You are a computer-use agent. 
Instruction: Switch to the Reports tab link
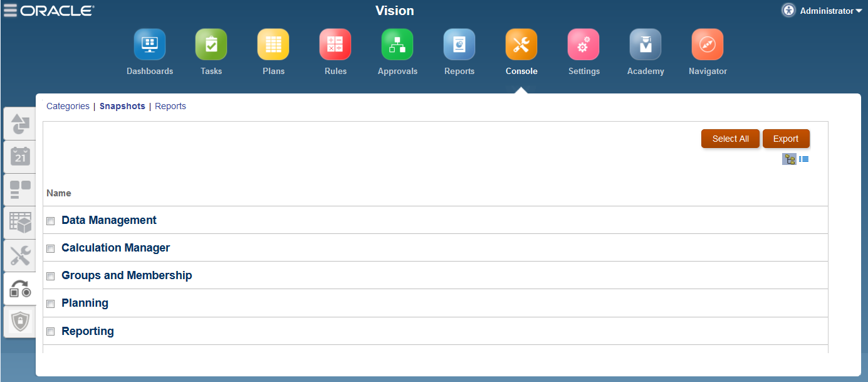[x=170, y=106]
